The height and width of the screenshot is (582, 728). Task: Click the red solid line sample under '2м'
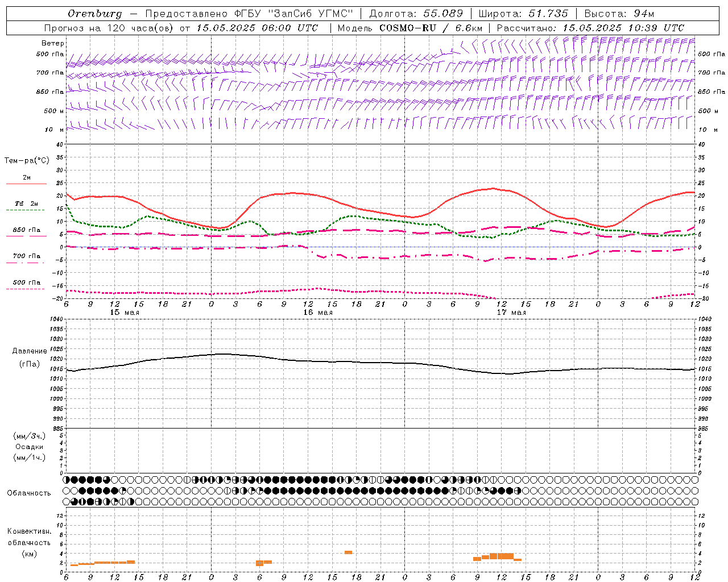pyautogui.click(x=26, y=184)
